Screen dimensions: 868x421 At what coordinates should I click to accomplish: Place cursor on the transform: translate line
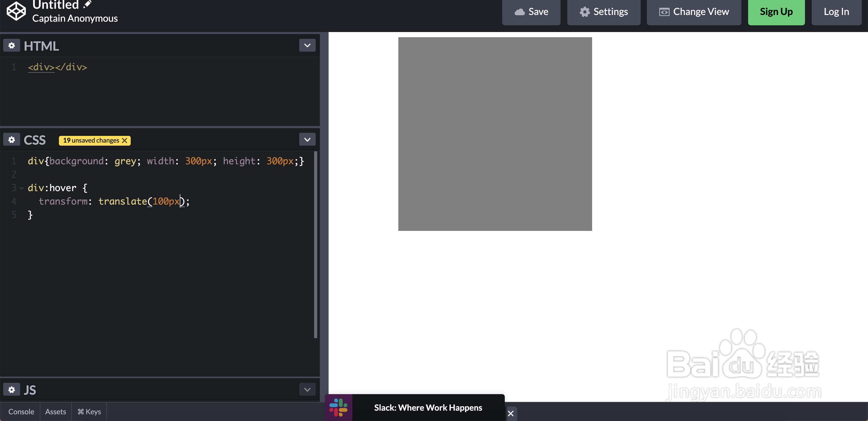click(114, 201)
